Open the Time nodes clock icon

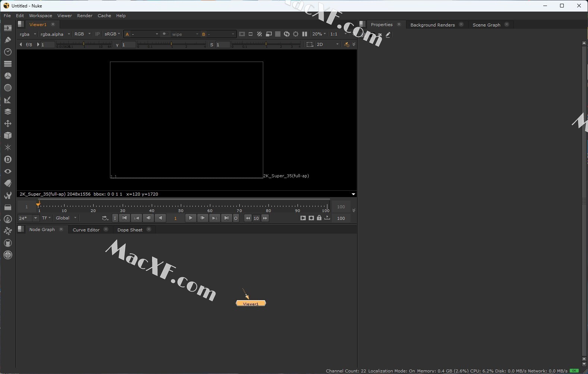7,52
